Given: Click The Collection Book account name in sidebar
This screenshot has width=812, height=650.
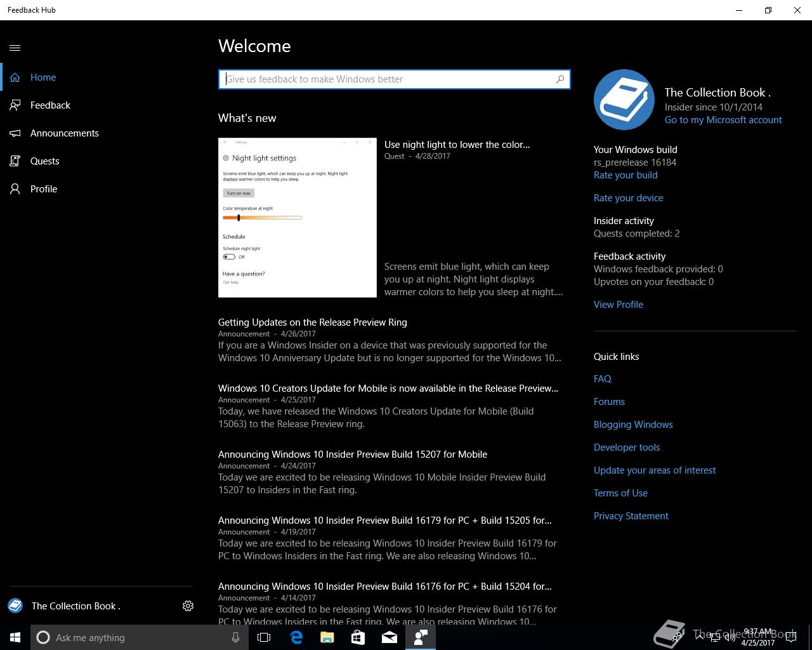Looking at the screenshot, I should [75, 606].
